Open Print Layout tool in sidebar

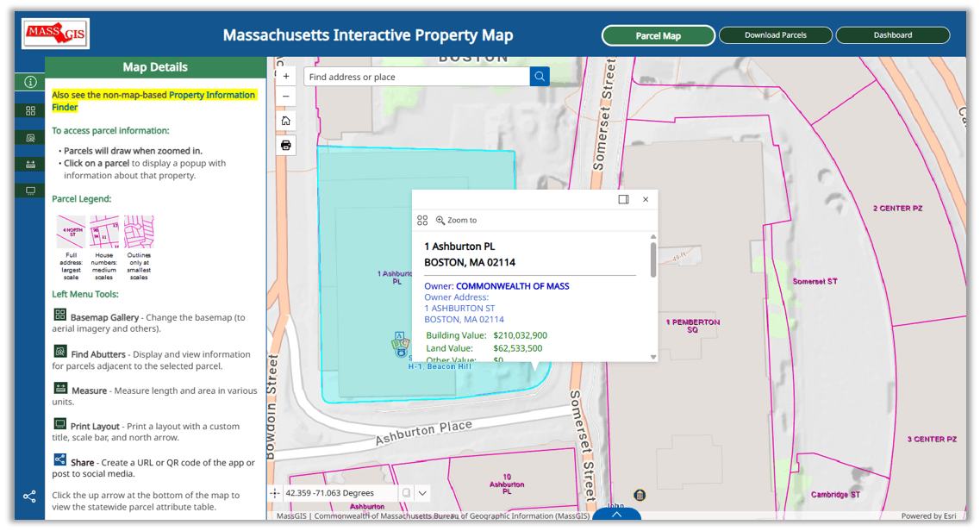click(x=30, y=191)
